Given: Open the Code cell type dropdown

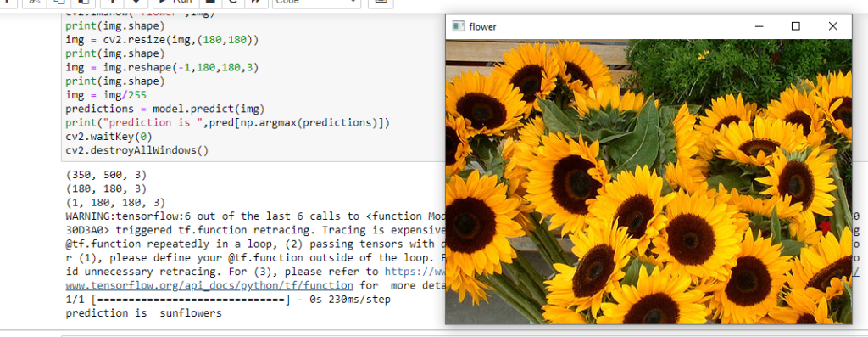Looking at the screenshot, I should pyautogui.click(x=317, y=3).
